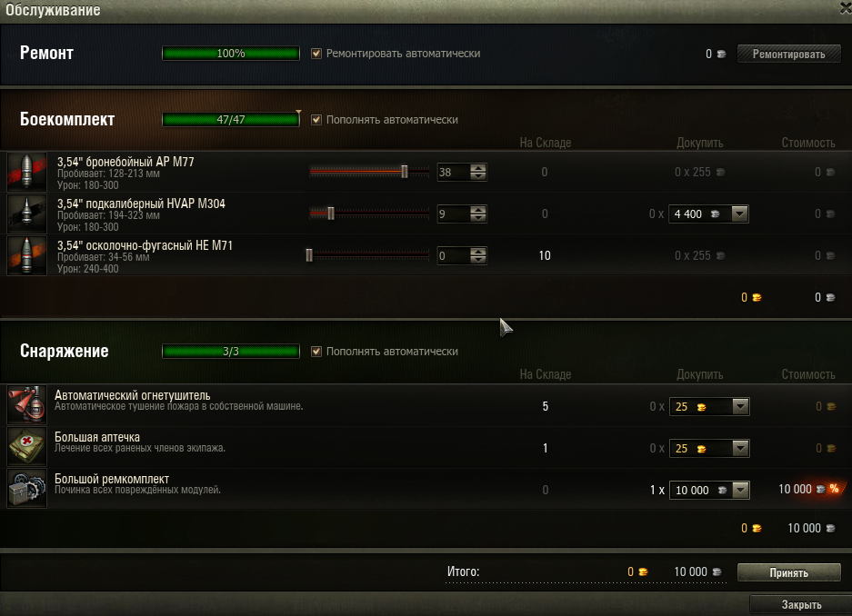Select the large repair kit icon
The height and width of the screenshot is (616, 852).
click(x=26, y=489)
